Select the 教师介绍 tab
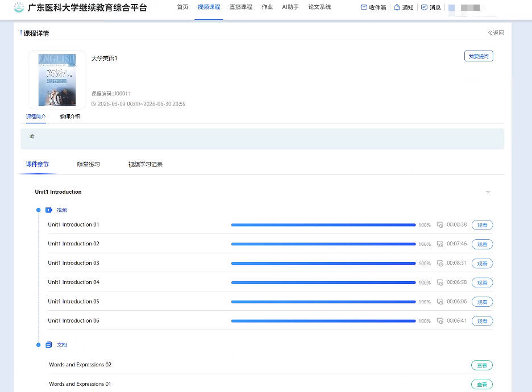Image resolution: width=532 pixels, height=392 pixels. click(70, 116)
